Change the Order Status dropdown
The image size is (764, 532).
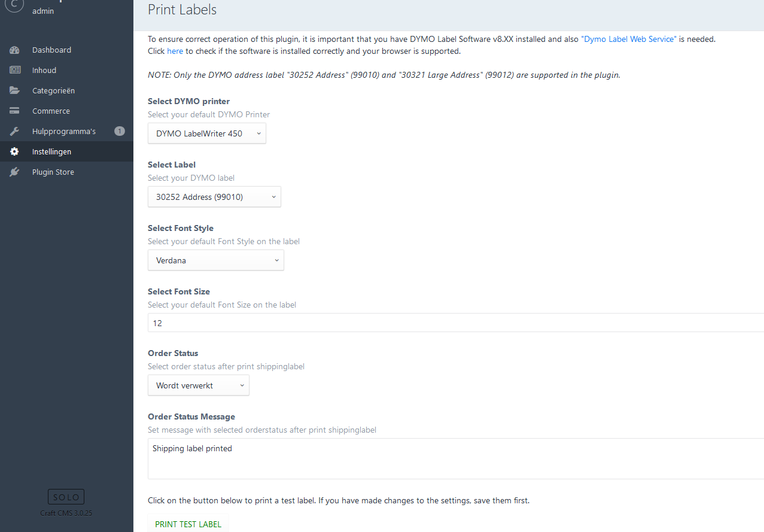coord(198,385)
